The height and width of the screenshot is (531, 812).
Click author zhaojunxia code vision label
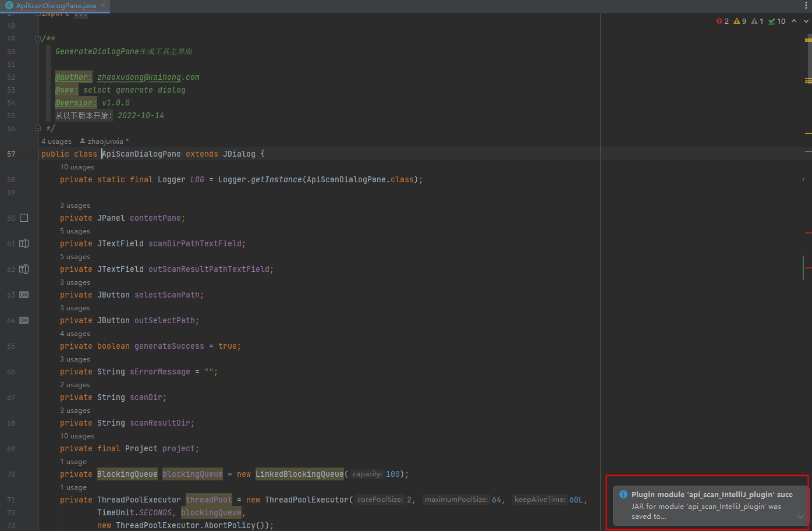click(105, 141)
